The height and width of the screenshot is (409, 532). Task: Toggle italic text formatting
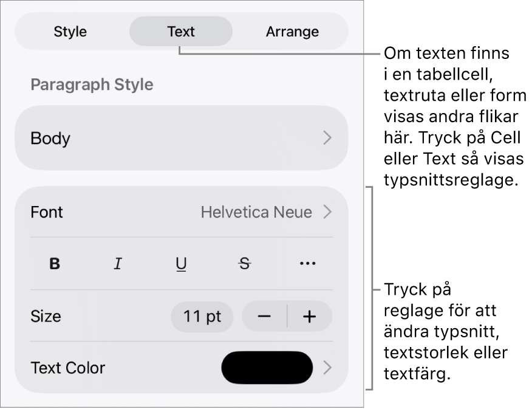[118, 264]
